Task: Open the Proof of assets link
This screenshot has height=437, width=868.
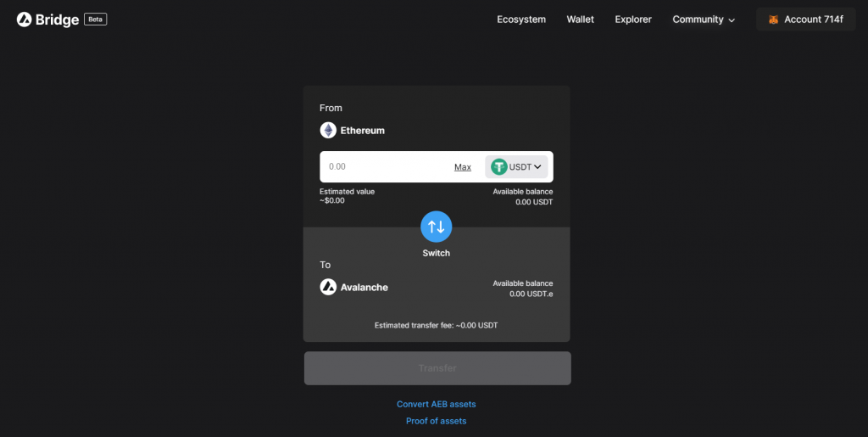Action: click(437, 421)
